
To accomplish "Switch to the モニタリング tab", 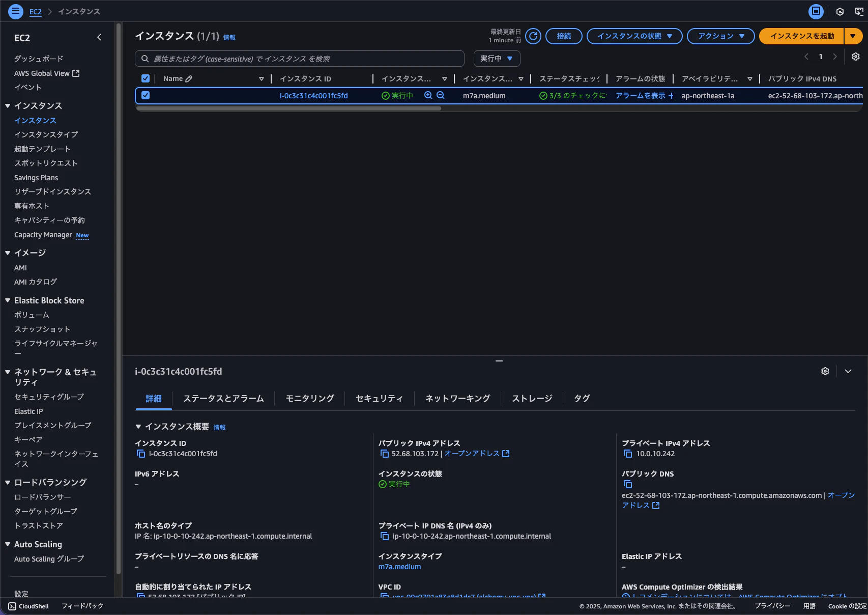I will point(310,399).
